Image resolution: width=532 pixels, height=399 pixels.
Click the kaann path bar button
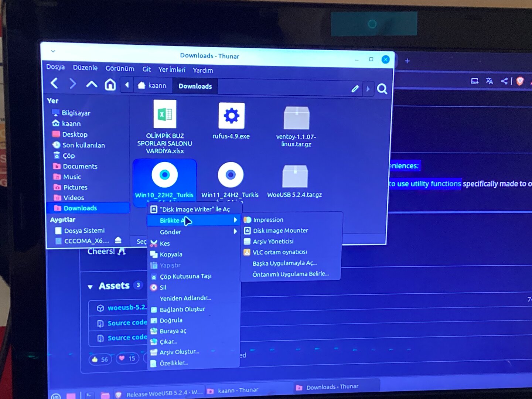[x=152, y=85]
